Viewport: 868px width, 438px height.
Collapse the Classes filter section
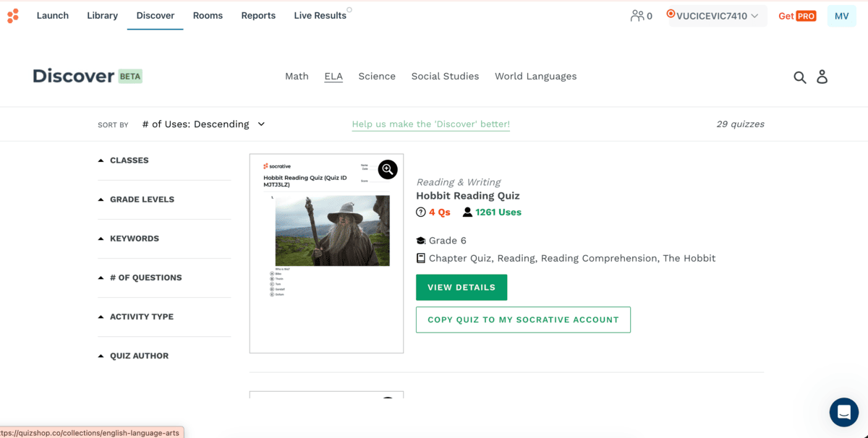[123, 160]
